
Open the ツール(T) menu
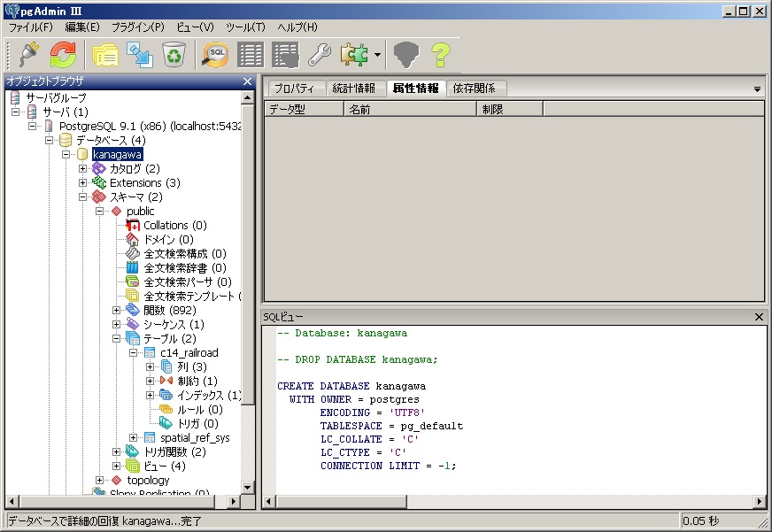245,27
